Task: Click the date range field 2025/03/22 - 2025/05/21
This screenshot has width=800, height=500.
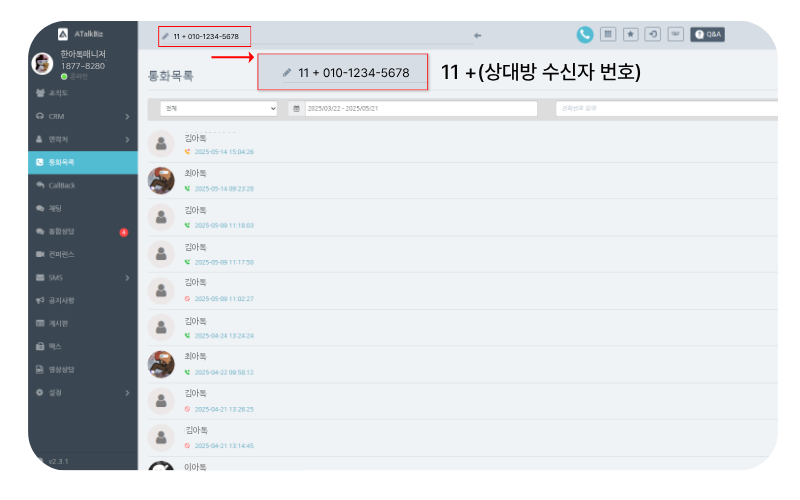Action: [421, 109]
